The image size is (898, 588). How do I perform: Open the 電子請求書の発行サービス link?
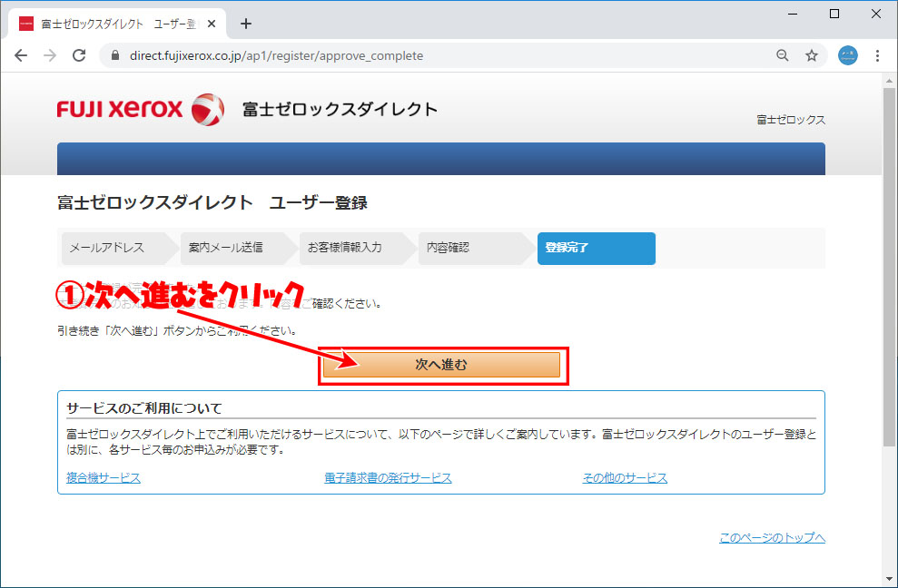tap(388, 477)
